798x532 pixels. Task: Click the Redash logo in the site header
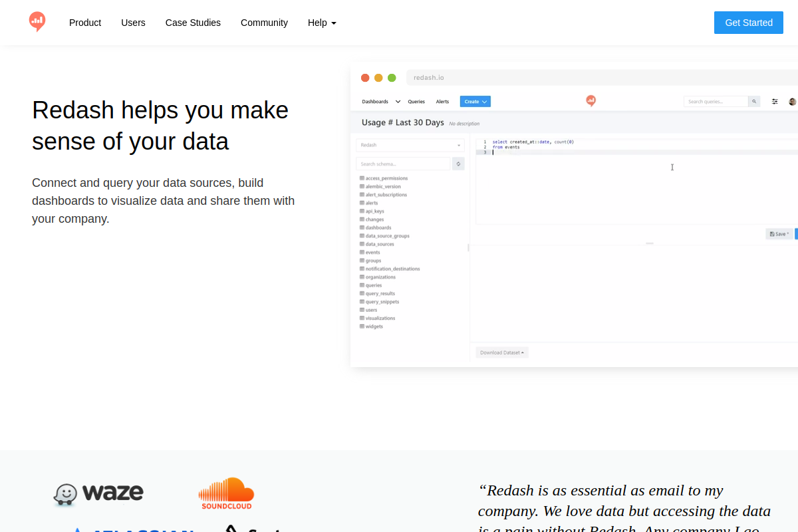click(x=37, y=22)
